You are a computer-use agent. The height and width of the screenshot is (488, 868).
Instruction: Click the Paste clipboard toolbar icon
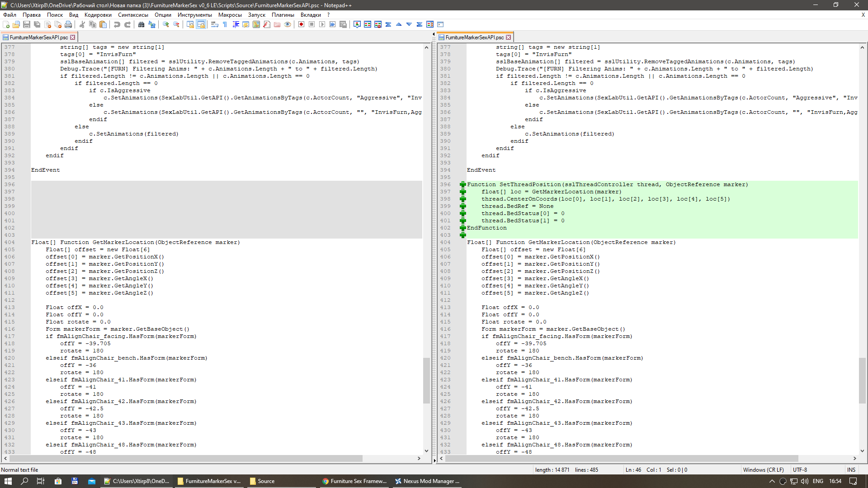[103, 24]
